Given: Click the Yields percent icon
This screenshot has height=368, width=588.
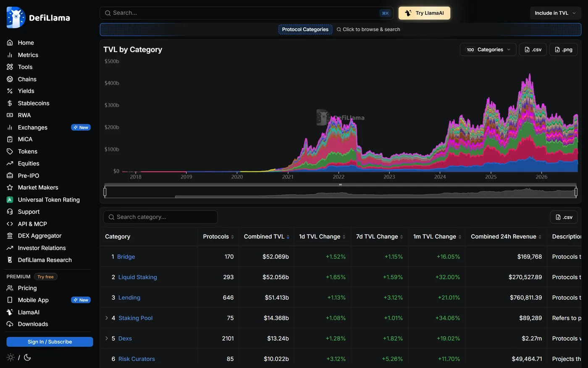Looking at the screenshot, I should [10, 91].
